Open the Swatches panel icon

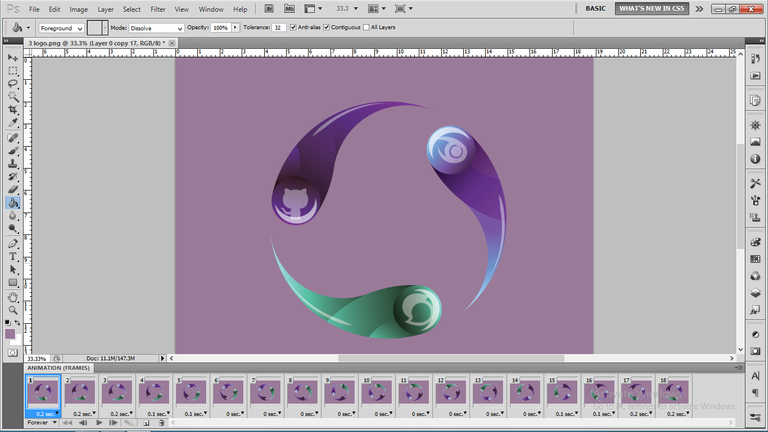tap(755, 259)
